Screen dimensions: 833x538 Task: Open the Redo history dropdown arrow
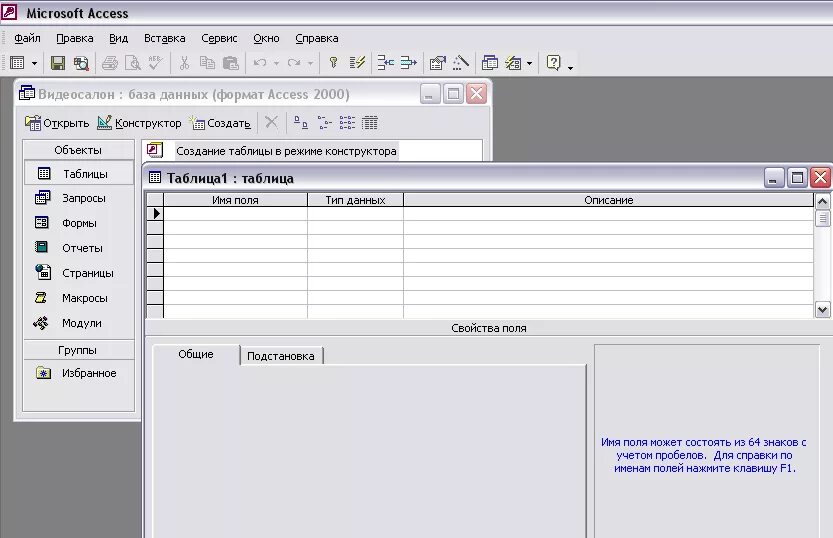click(x=310, y=64)
